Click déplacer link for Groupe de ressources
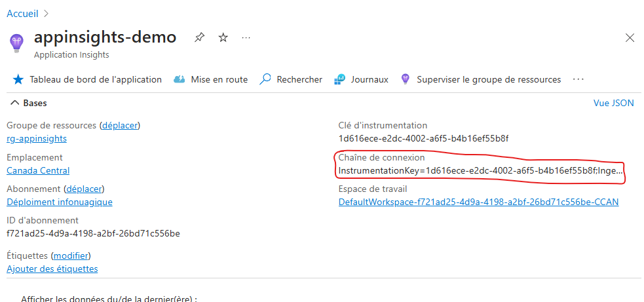The image size is (644, 302). pos(120,125)
